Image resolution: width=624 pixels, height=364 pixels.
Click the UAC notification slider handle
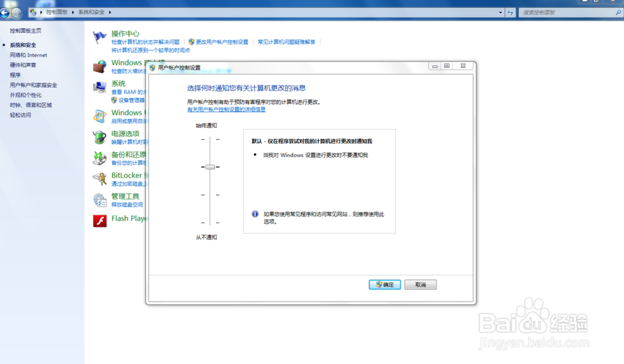click(x=210, y=166)
